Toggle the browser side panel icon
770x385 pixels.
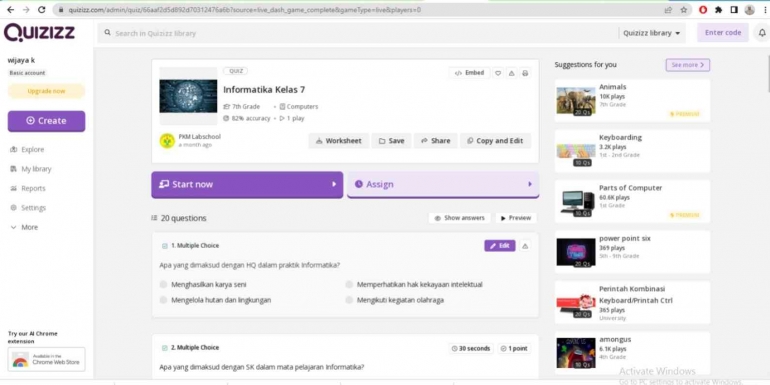(x=734, y=10)
